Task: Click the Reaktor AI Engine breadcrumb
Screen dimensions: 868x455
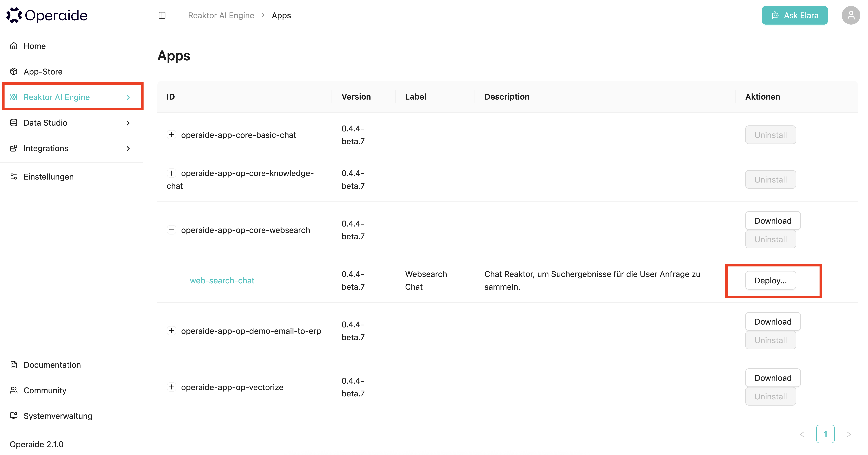Action: click(221, 15)
